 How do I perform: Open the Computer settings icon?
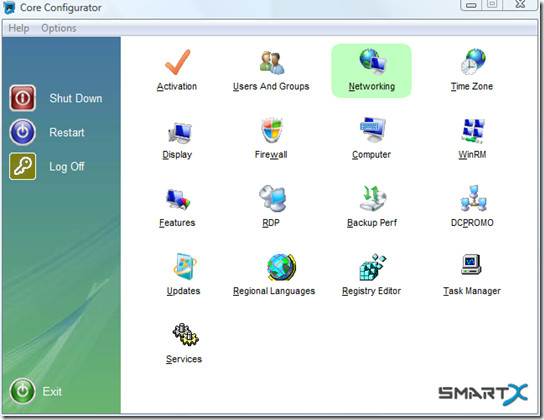pyautogui.click(x=373, y=129)
